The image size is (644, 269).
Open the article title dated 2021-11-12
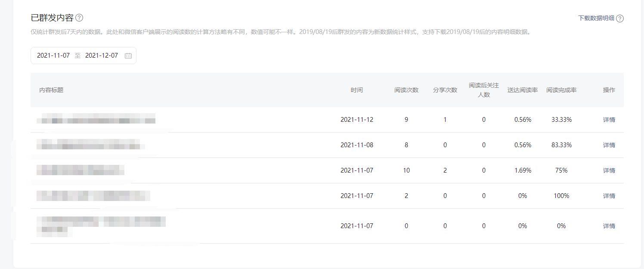[96, 119]
